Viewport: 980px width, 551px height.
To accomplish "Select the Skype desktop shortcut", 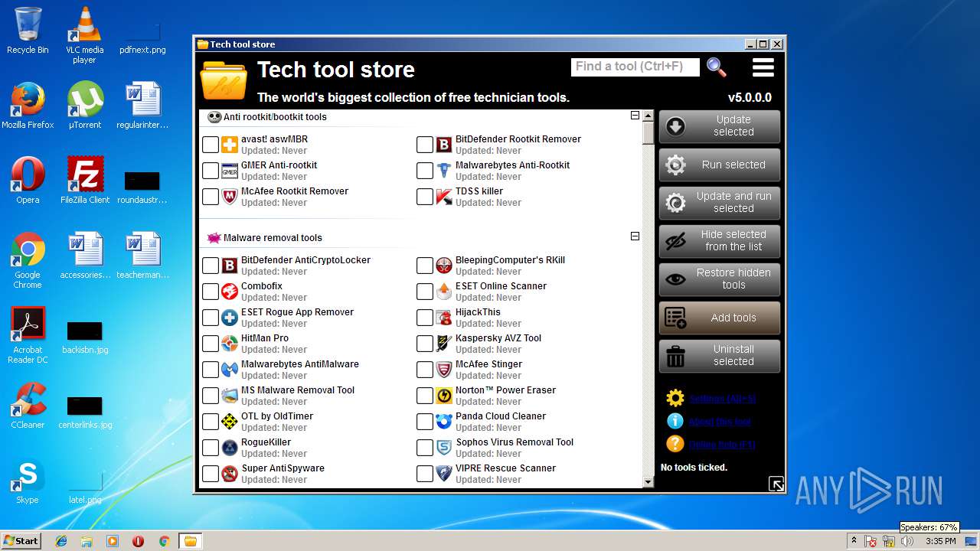I will click(x=28, y=482).
